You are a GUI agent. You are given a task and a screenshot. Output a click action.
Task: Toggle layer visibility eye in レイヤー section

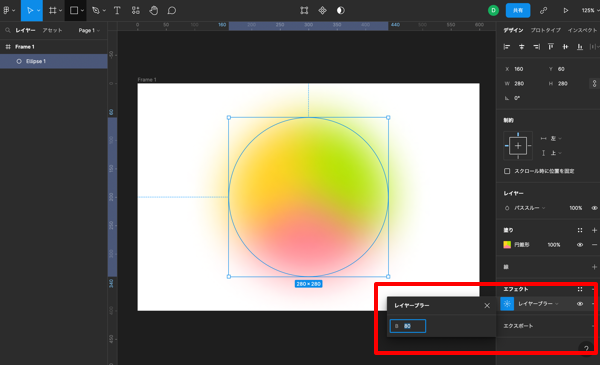coord(594,208)
